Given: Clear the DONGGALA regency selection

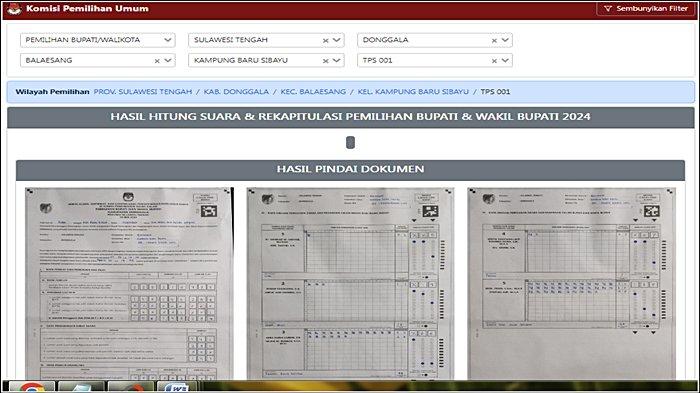Looking at the screenshot, I should (494, 40).
